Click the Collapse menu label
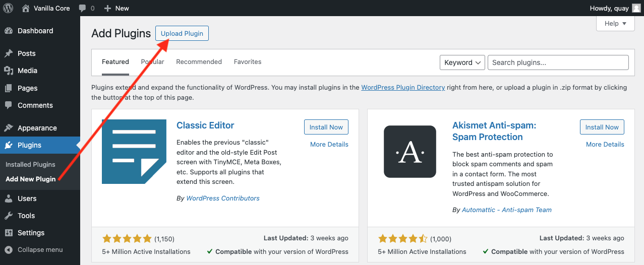This screenshot has width=644, height=265. pyautogui.click(x=40, y=250)
